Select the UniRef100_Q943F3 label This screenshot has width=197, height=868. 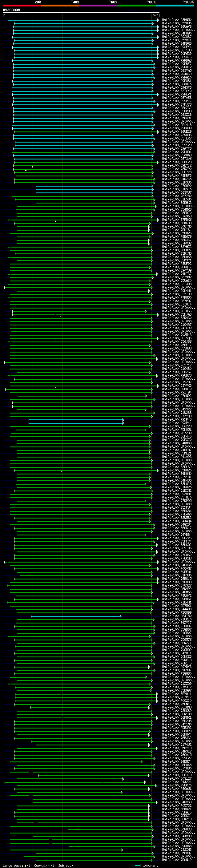pos(177,88)
